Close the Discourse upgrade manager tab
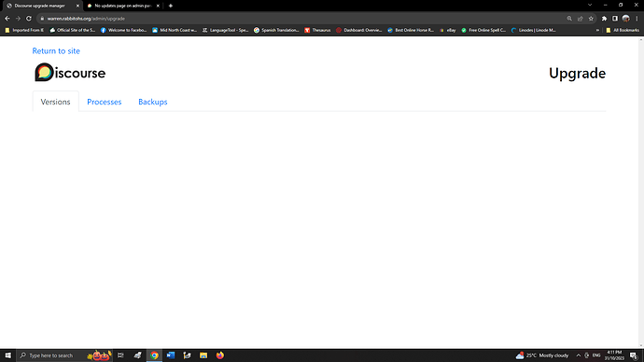644x362 pixels. [77, 6]
